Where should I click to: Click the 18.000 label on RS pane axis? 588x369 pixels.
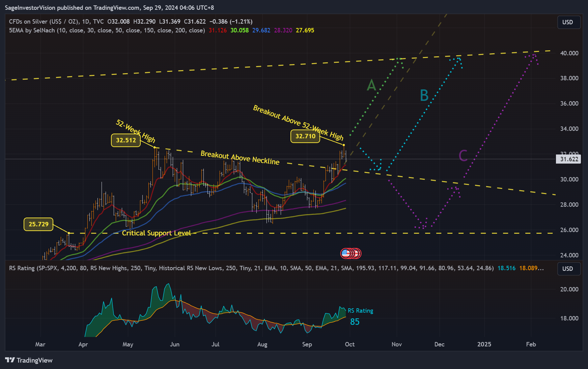pos(569,318)
